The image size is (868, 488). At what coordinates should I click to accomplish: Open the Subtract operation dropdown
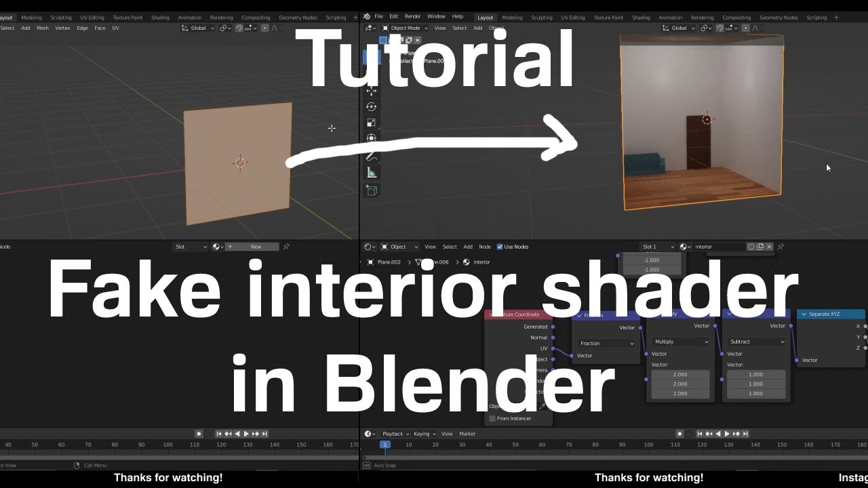(x=756, y=342)
